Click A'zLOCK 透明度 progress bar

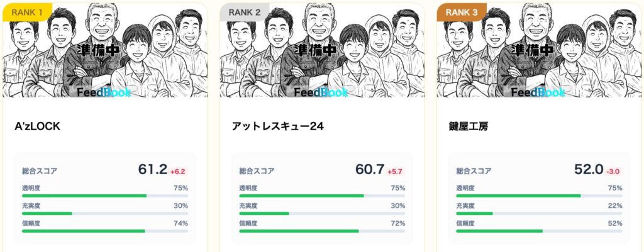(105, 195)
